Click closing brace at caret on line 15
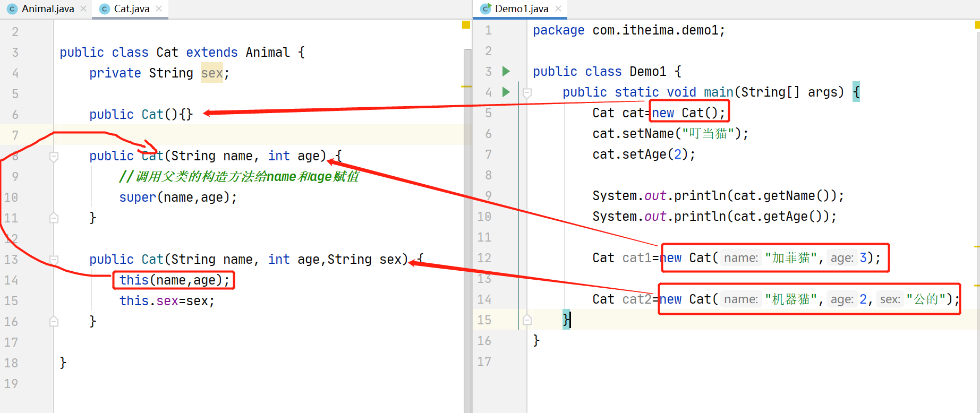Viewport: 980px width, 413px height. coord(566,320)
